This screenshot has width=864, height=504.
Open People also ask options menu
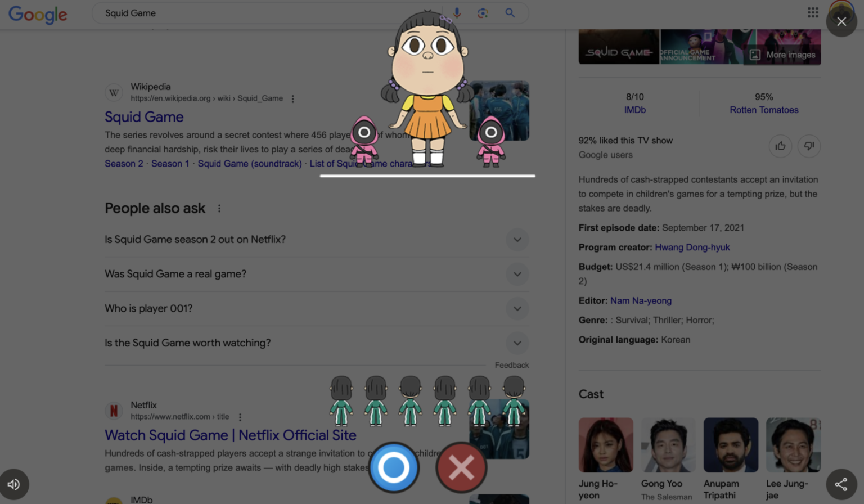219,209
